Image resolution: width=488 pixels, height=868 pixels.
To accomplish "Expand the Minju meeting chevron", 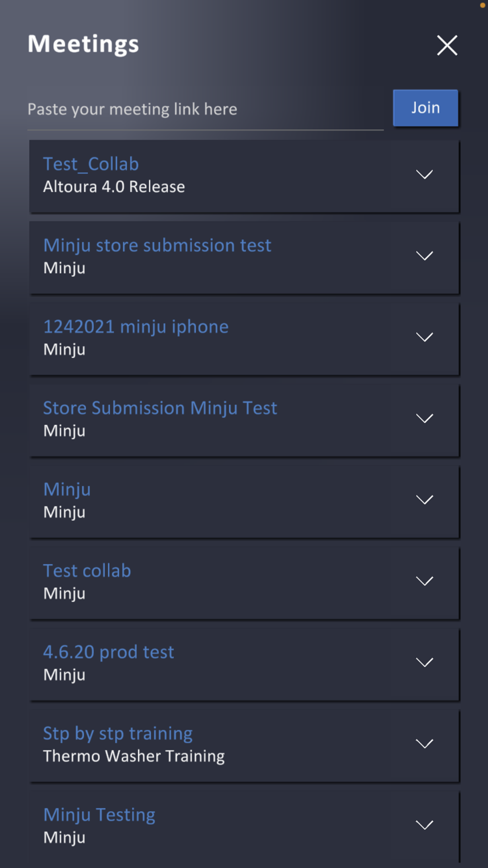I will tap(425, 500).
